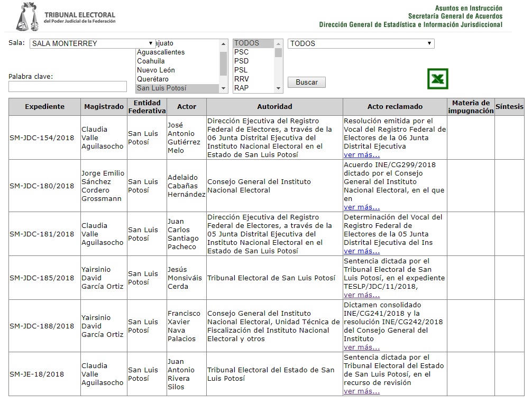Open 'ver más...' for SM-JE-18/2018
This screenshot has width=532, height=403.
362,391
